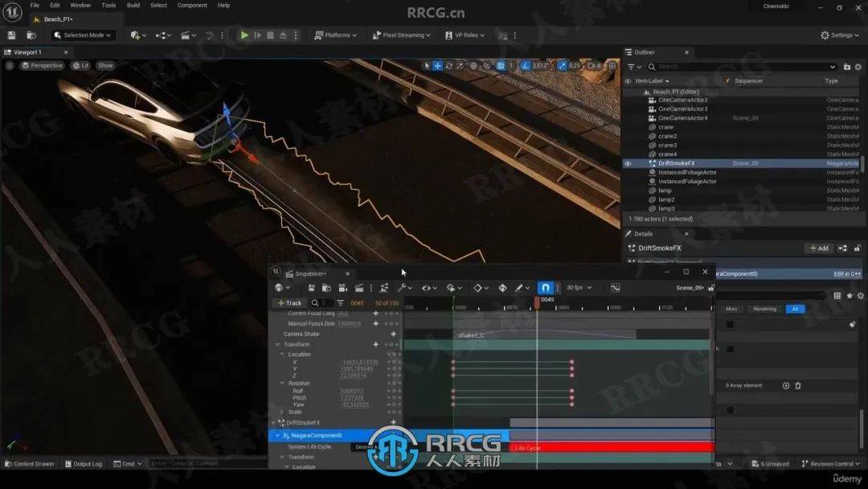Open the content browser icon beside Save
This screenshot has width=868, height=489.
[31, 35]
